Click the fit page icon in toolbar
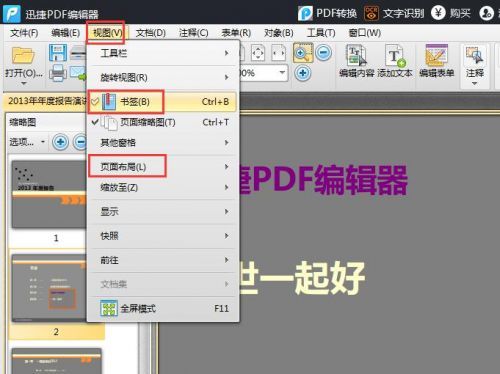The height and width of the screenshot is (374, 500). 258,53
